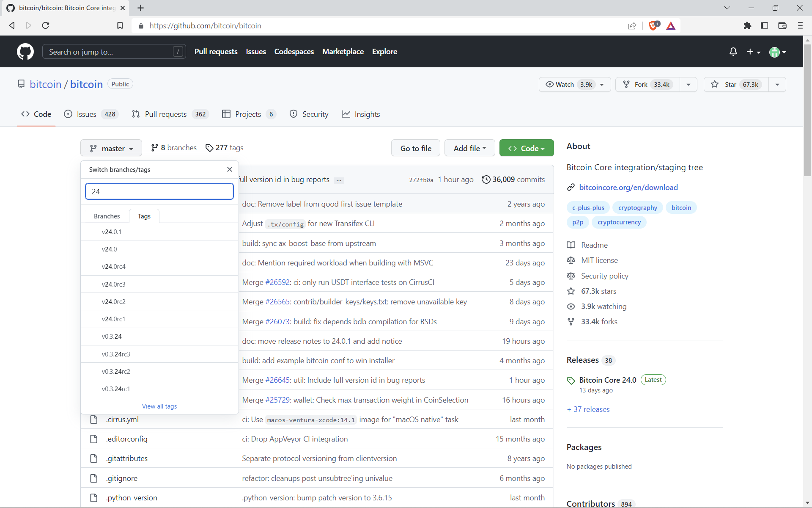Close the Switch branches/tags popup

click(230, 169)
